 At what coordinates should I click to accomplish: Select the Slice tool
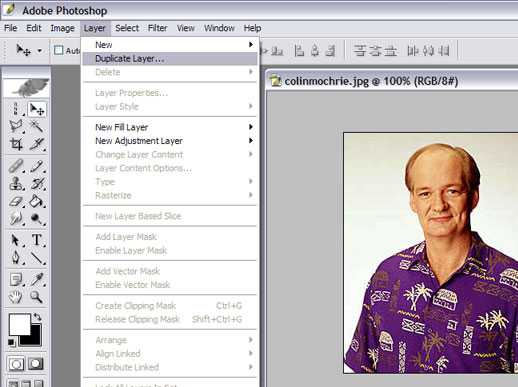(x=36, y=144)
